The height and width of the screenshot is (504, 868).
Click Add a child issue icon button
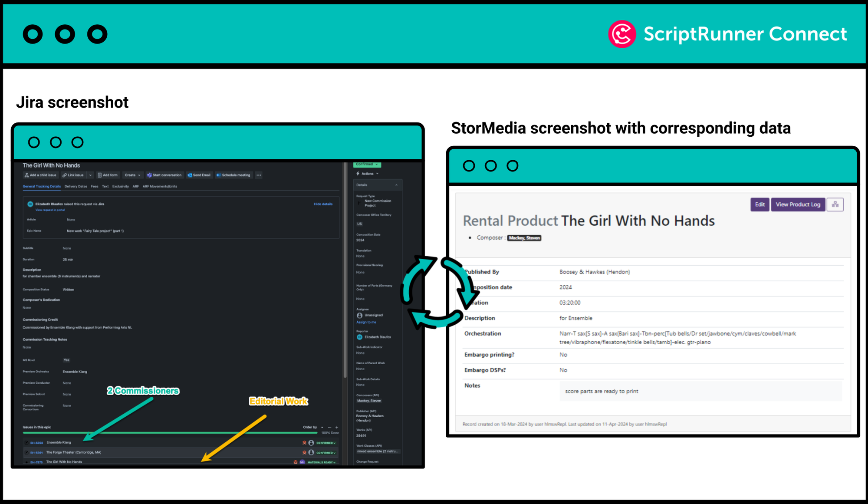27,175
